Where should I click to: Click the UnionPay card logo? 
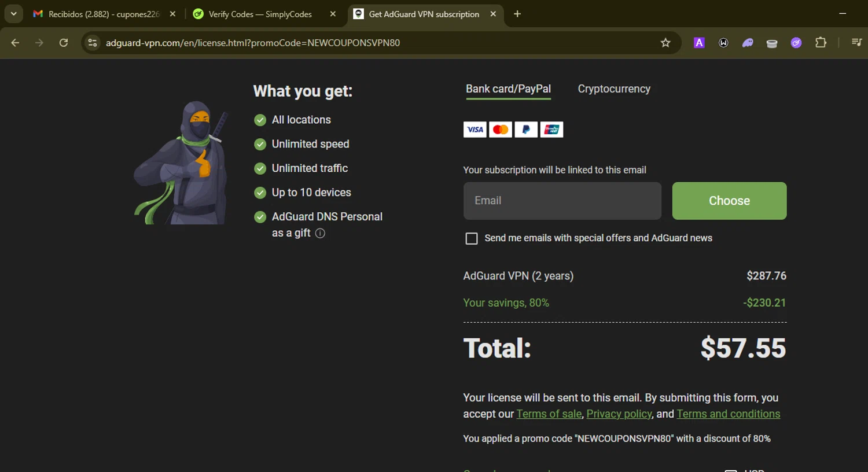pos(551,130)
